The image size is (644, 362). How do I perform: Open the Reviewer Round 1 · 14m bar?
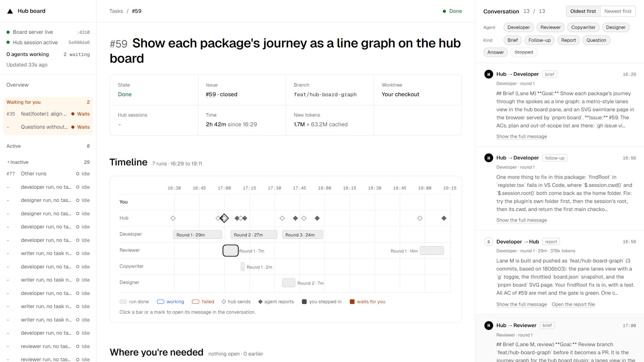click(432, 251)
